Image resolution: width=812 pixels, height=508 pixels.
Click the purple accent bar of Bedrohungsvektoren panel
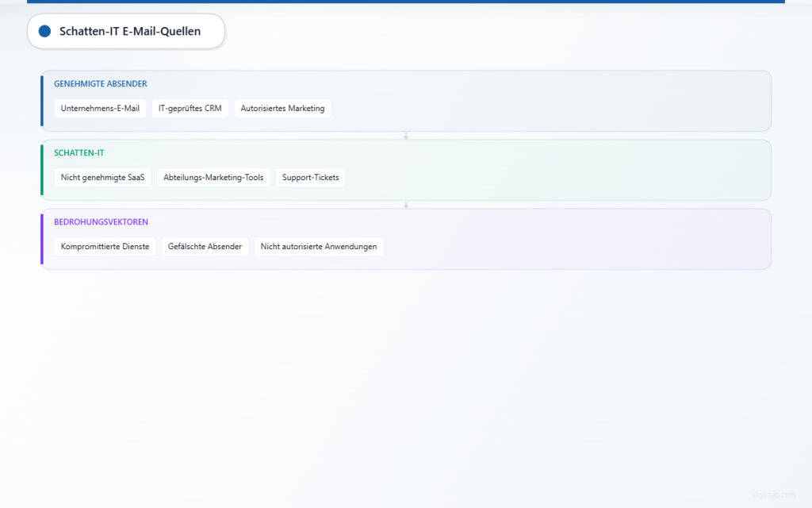click(42, 239)
